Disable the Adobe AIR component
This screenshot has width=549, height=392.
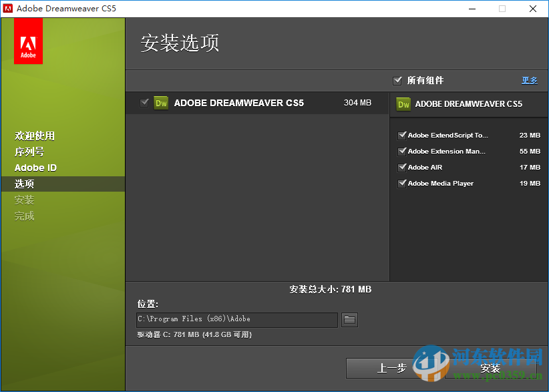pos(401,167)
